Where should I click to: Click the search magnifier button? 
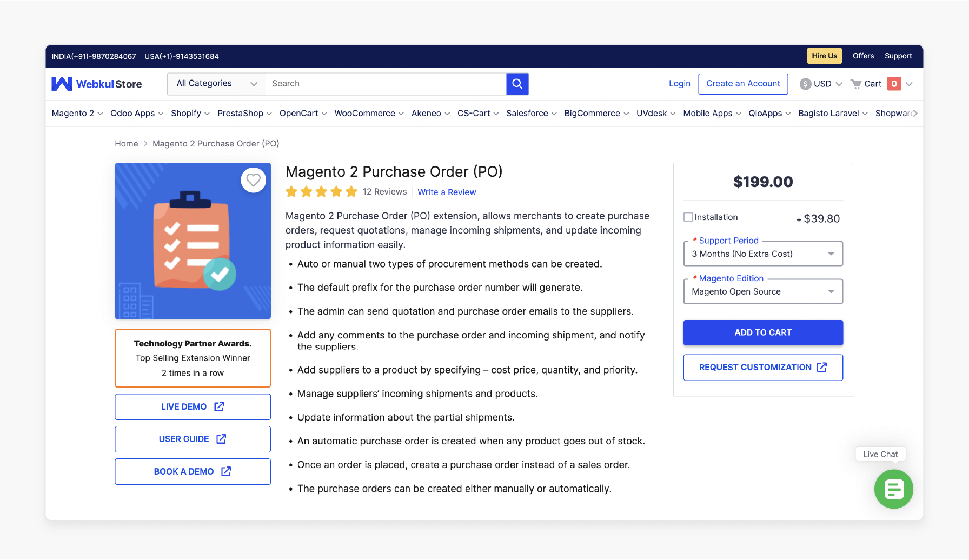click(x=517, y=84)
